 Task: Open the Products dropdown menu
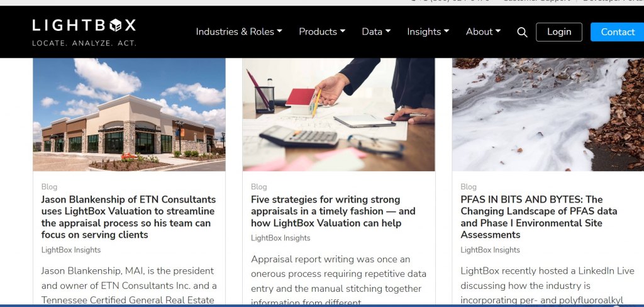tap(322, 31)
